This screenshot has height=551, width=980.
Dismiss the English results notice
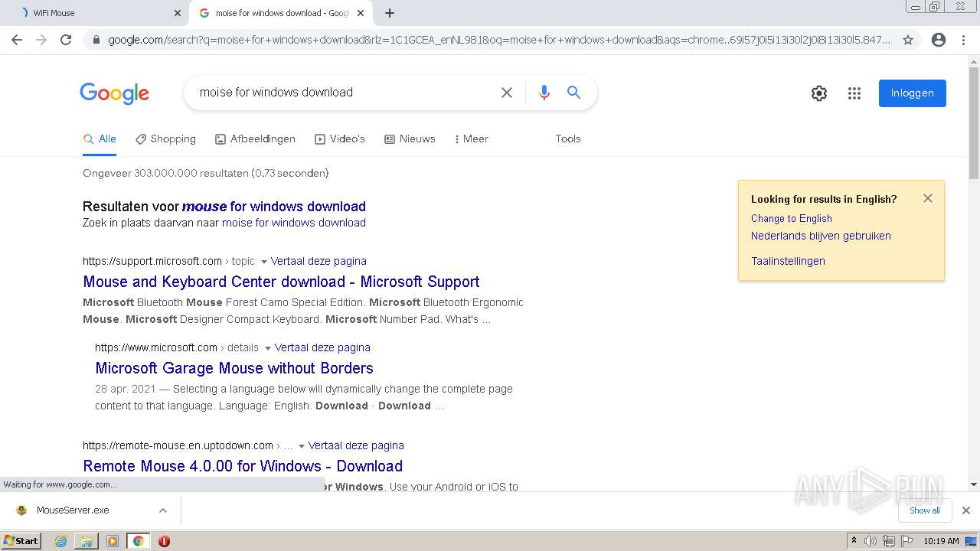928,198
